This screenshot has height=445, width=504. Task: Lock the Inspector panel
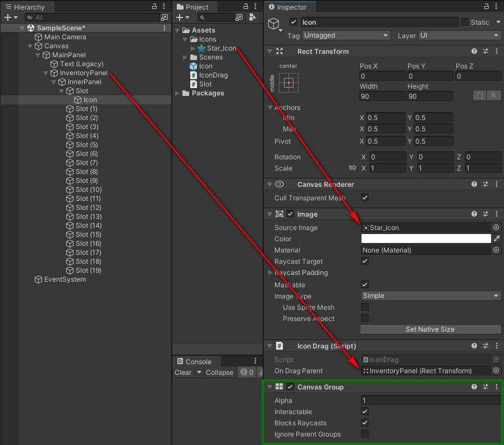487,6
